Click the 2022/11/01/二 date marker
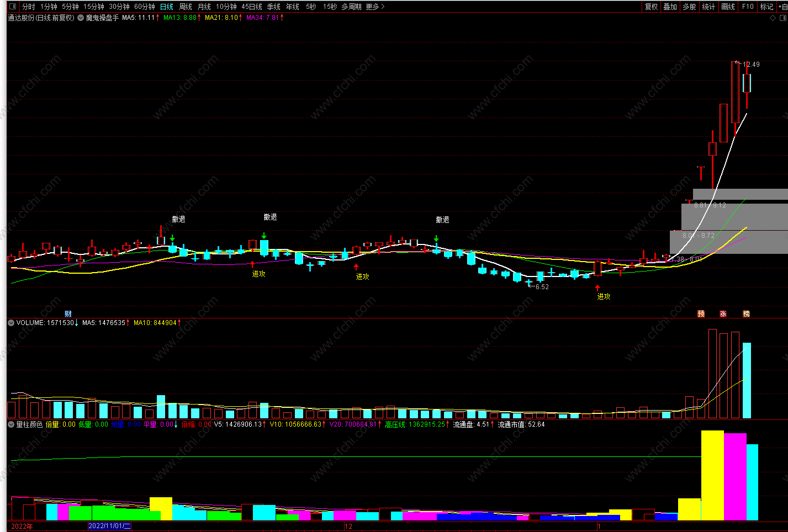This screenshot has width=788, height=532. click(x=110, y=526)
